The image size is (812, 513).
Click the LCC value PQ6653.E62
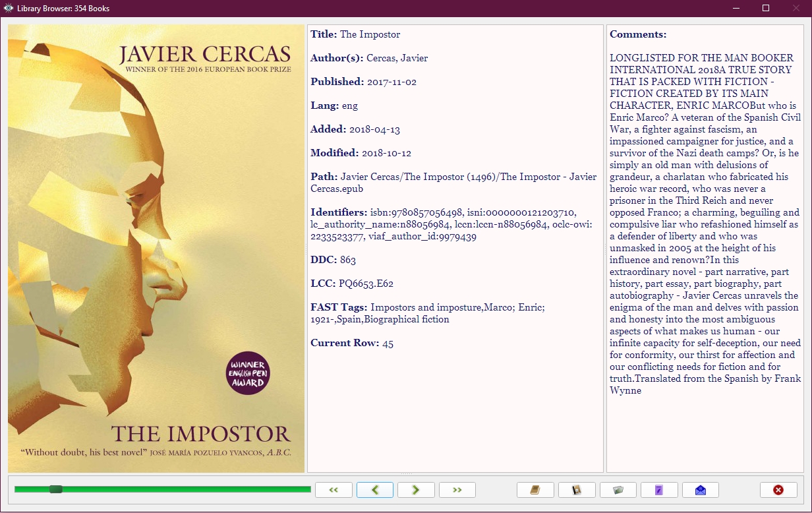[366, 284]
